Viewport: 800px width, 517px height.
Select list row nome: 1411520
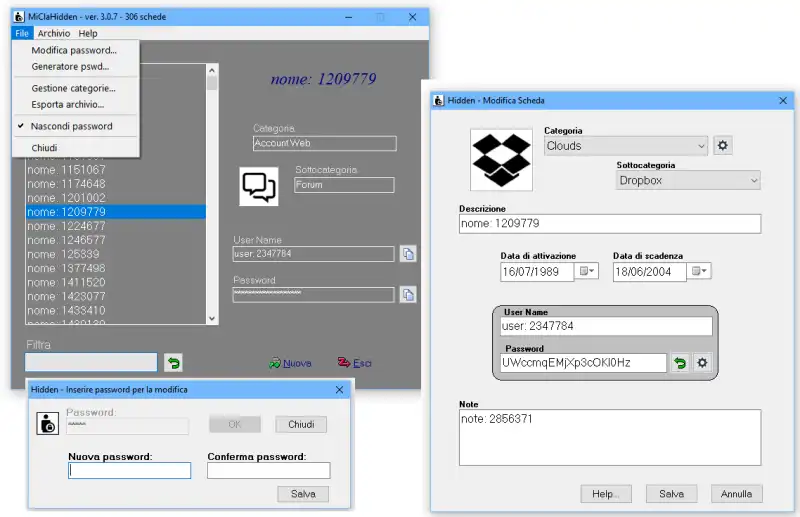tap(116, 282)
